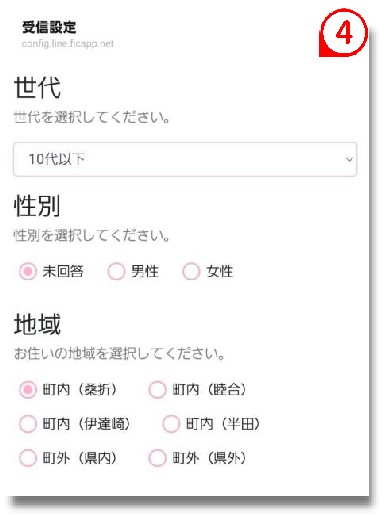
Task: Open the 世代 age group dropdown
Action: [185, 159]
